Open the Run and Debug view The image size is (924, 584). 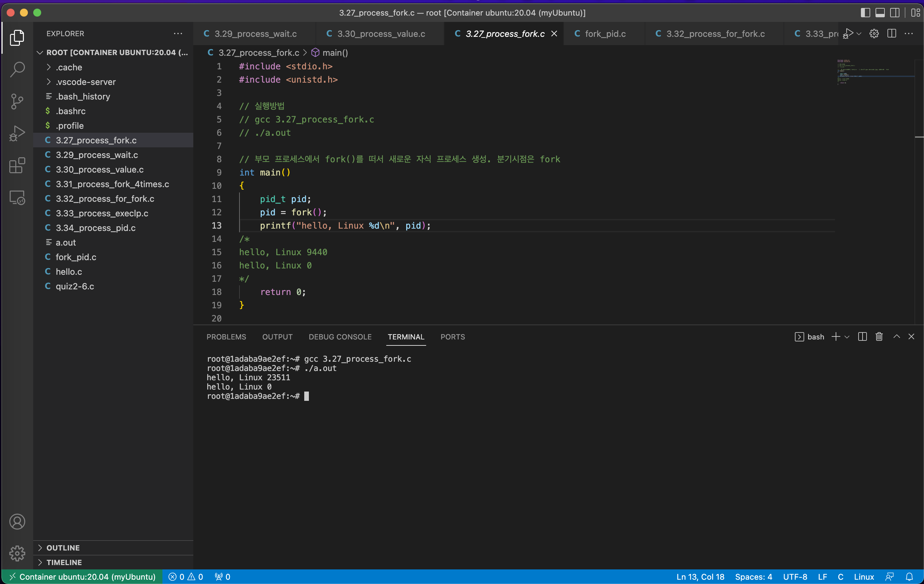point(17,133)
